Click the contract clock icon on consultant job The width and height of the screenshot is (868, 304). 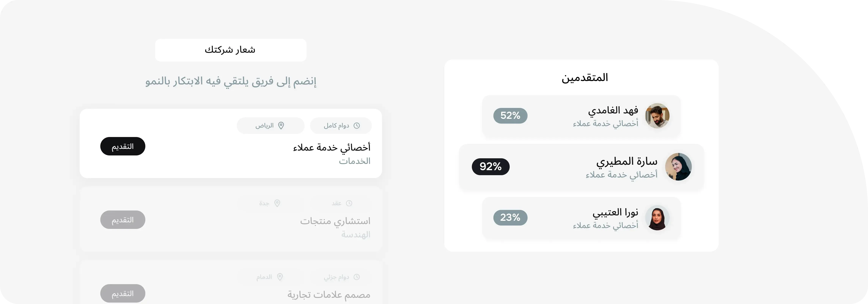coord(349,203)
